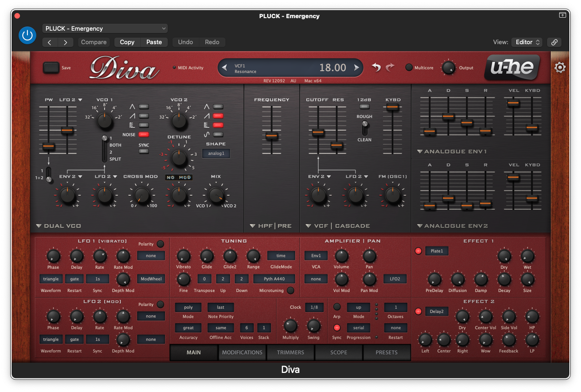This screenshot has height=392, width=581.
Task: Open Diva settings gear icon
Action: (560, 68)
